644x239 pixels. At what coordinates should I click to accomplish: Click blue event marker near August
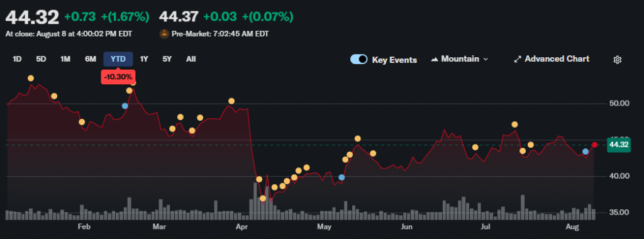586,152
